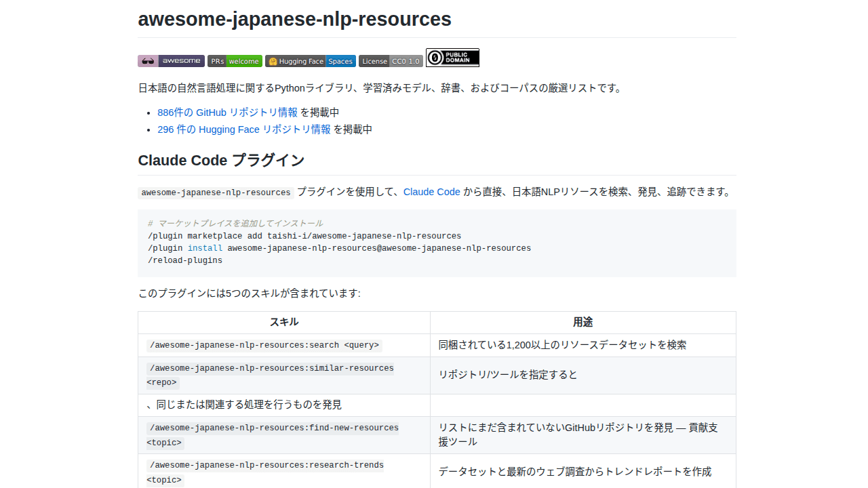The width and height of the screenshot is (868, 488).
Task: Click the License CC0 1.0 badge
Action: click(x=391, y=61)
